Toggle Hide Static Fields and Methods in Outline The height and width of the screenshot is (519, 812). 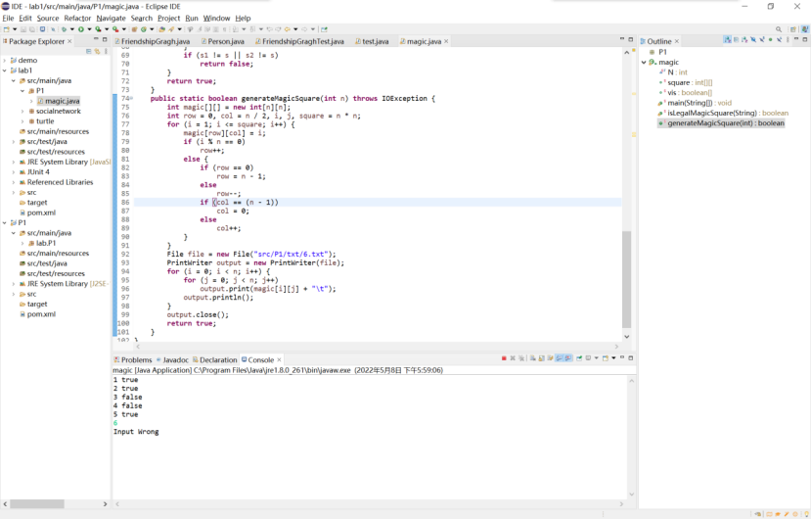click(x=762, y=39)
